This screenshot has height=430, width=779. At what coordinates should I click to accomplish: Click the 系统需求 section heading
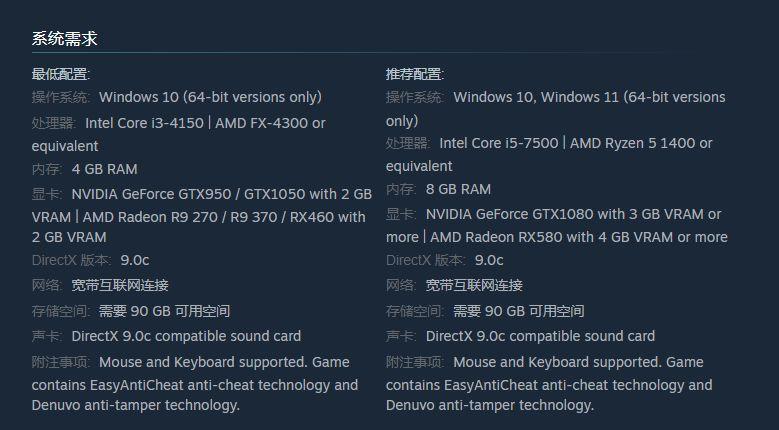coord(64,39)
